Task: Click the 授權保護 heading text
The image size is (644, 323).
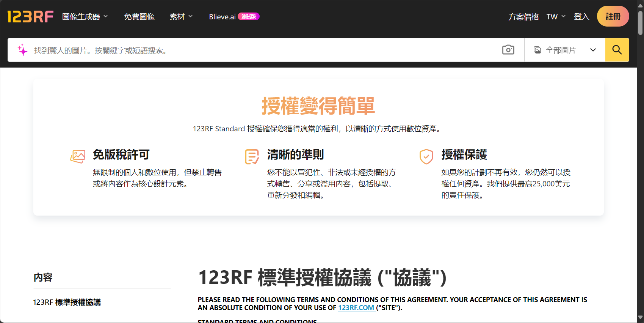Action: 464,154
